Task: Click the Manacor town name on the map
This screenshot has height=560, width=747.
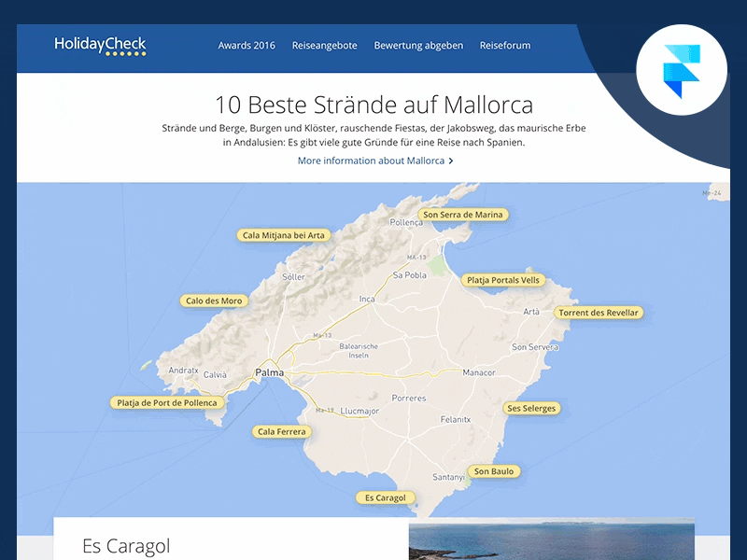Action: pos(479,372)
